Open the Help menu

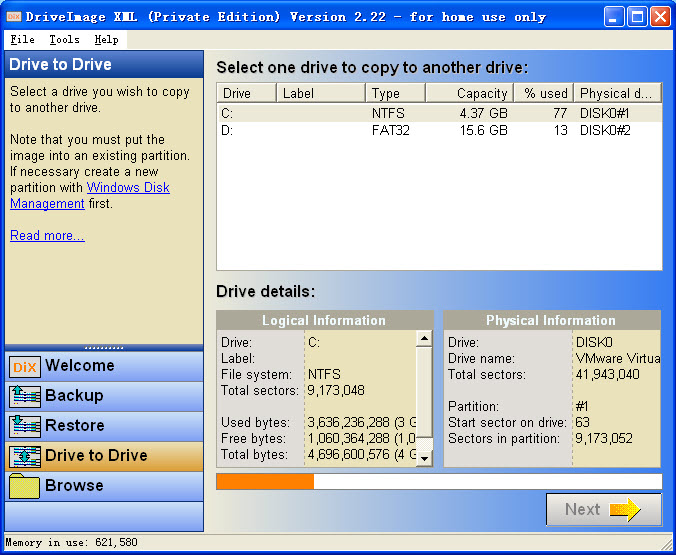click(106, 40)
